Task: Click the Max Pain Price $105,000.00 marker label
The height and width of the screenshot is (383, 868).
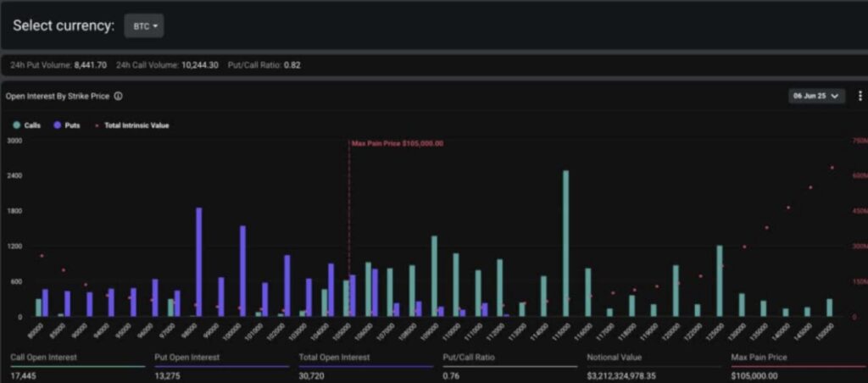Action: pos(398,144)
